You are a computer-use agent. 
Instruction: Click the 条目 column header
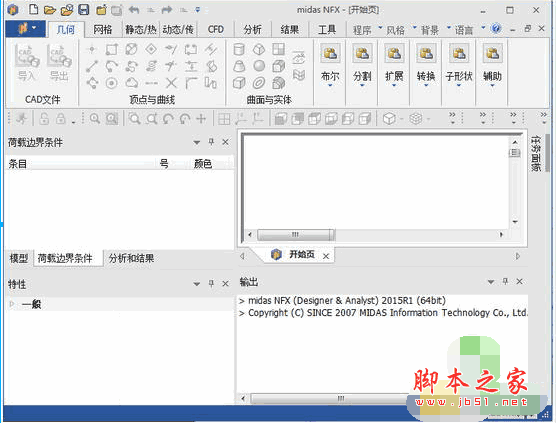(18, 164)
